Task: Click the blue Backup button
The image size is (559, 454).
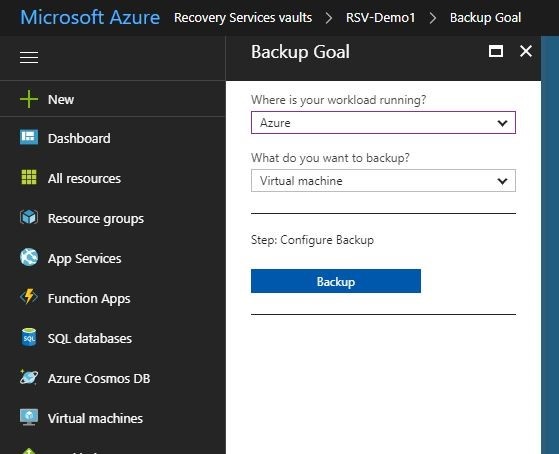Action: click(336, 281)
